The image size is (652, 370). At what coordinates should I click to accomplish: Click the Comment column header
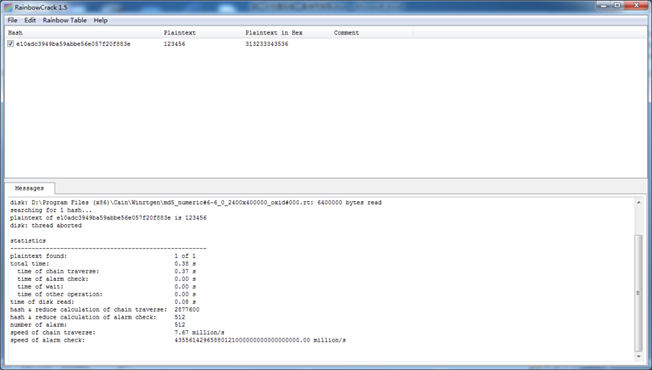click(x=372, y=32)
